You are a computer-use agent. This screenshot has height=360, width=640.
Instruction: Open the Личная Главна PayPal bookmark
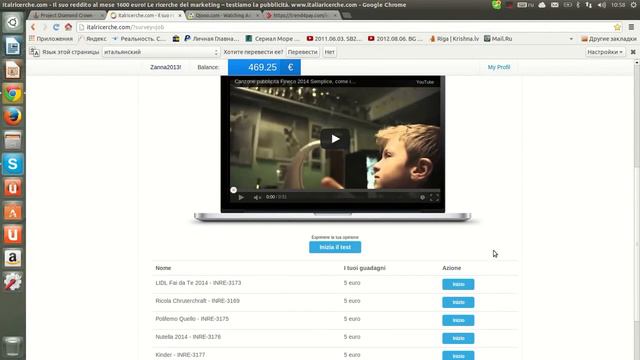coord(212,39)
